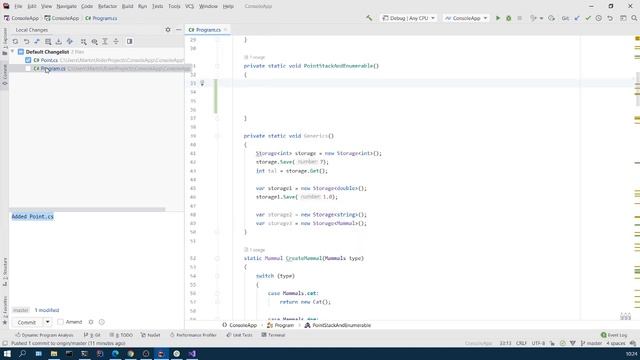Select the Default Changelist row
The width and height of the screenshot is (640, 360).
click(97, 52)
